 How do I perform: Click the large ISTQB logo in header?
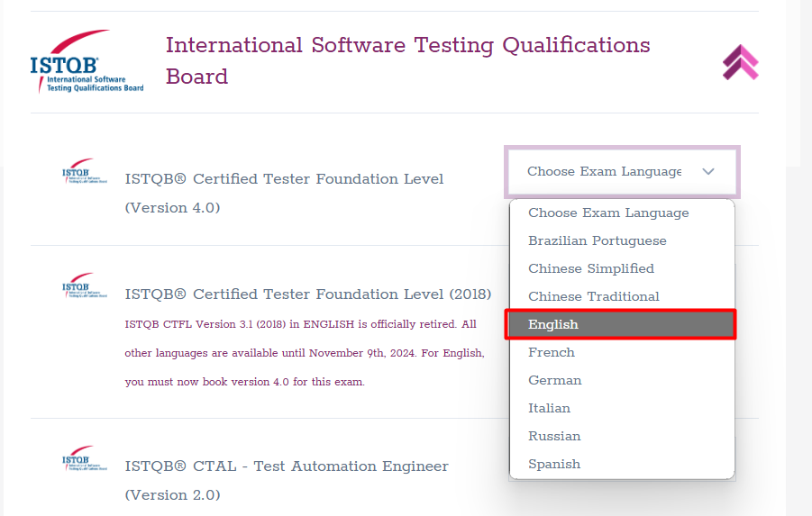click(86, 61)
